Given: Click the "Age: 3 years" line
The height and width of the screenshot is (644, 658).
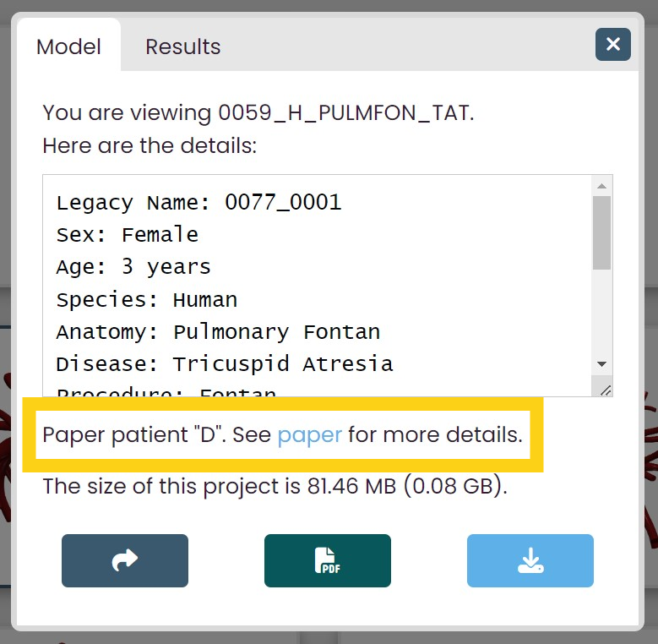Looking at the screenshot, I should pyautogui.click(x=133, y=266).
